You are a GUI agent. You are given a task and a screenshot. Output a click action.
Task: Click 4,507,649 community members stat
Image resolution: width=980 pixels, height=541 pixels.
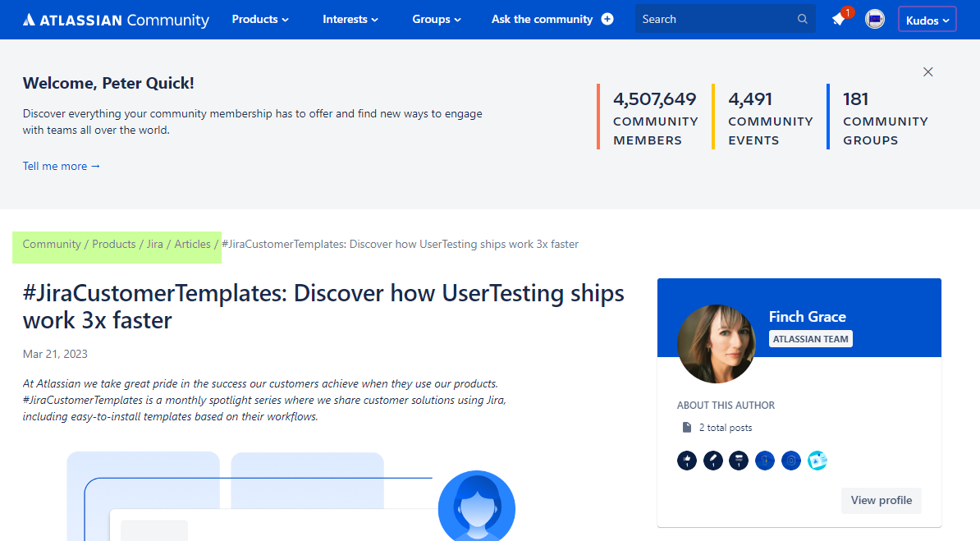(x=655, y=118)
